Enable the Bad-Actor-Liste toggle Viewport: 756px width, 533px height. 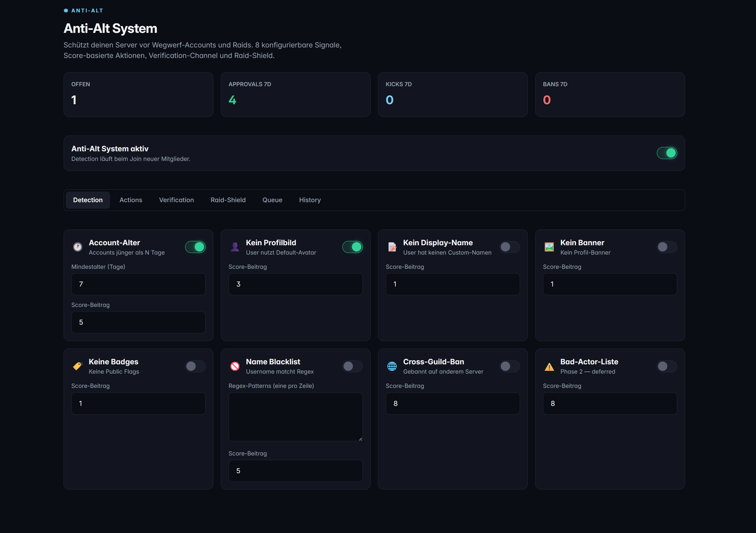coord(666,366)
